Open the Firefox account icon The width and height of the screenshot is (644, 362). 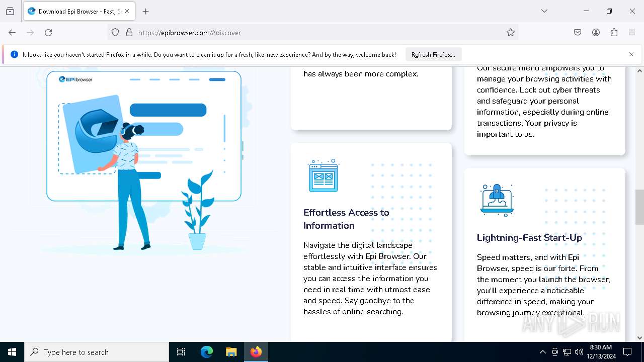pyautogui.click(x=596, y=33)
